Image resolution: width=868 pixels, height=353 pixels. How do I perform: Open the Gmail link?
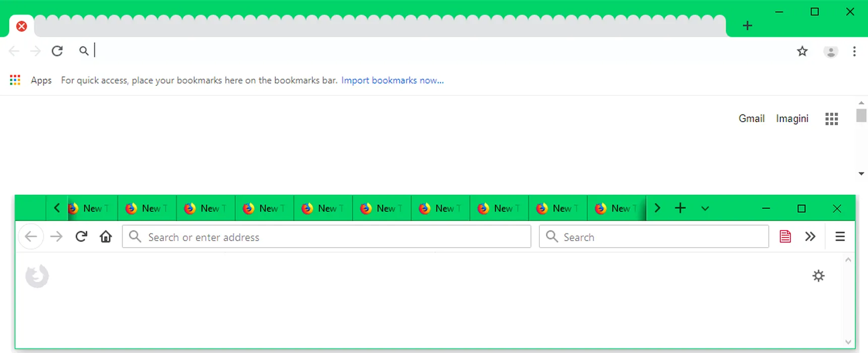pos(751,119)
